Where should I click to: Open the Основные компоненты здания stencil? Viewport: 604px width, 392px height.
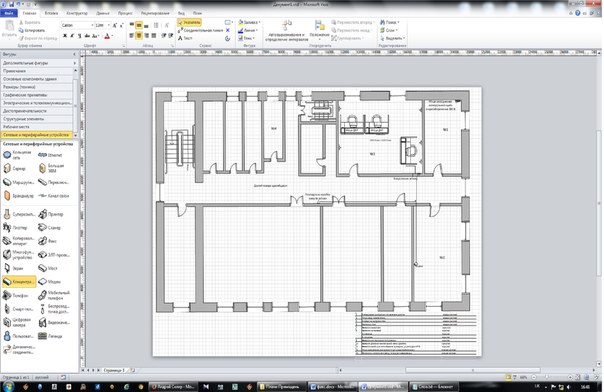point(37,79)
